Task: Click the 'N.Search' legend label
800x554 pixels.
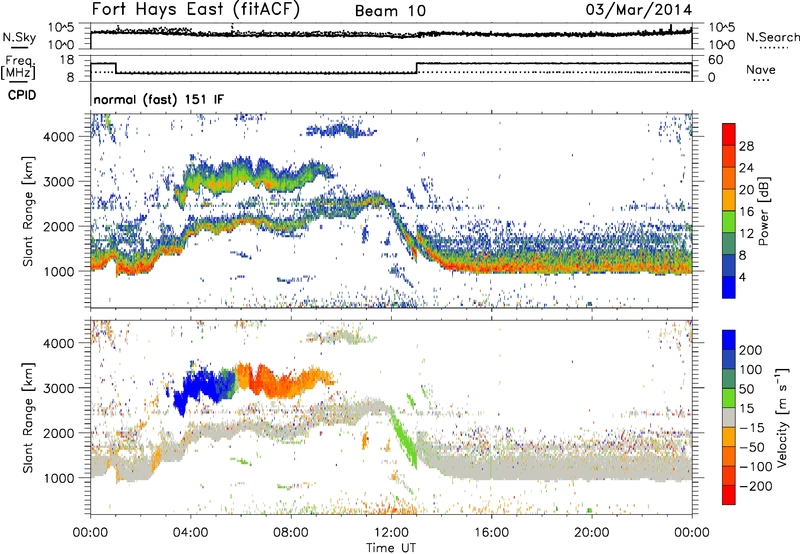Action: [773, 37]
